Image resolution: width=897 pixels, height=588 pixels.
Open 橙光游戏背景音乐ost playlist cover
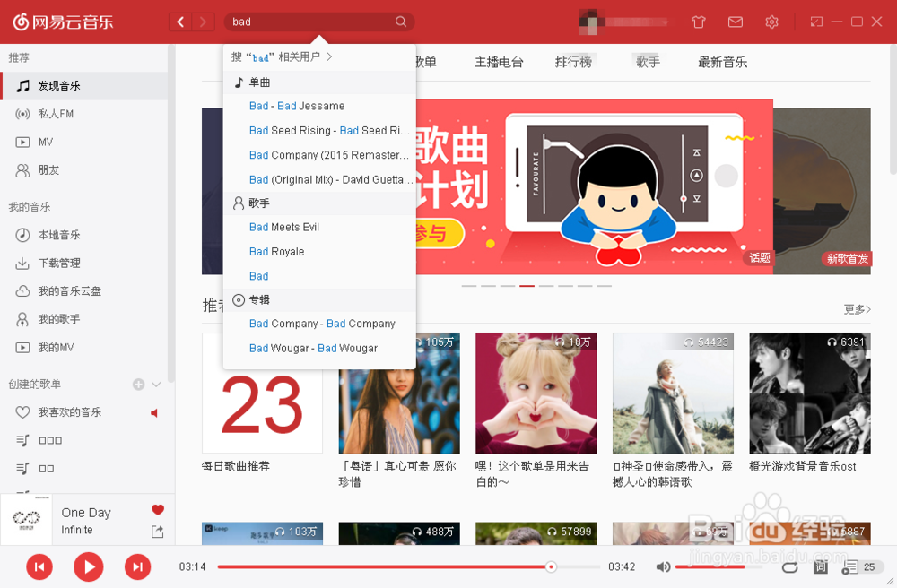click(810, 393)
